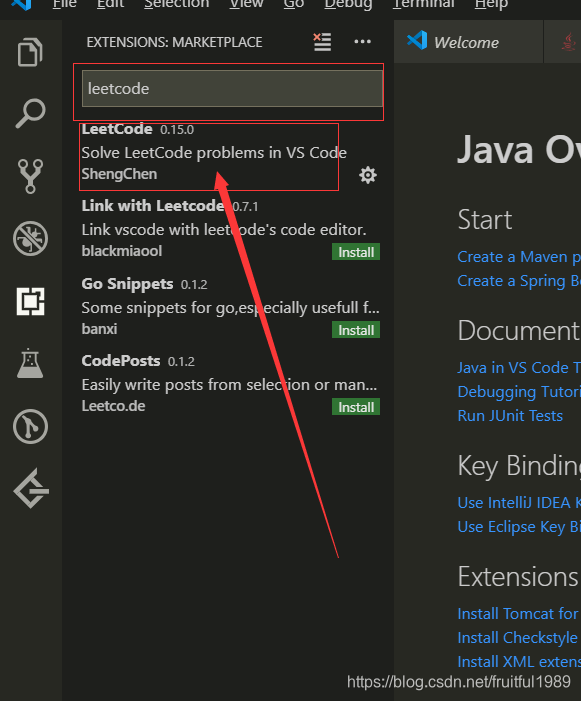Open the Extensions view icon
This screenshot has height=701, width=581.
(x=30, y=301)
